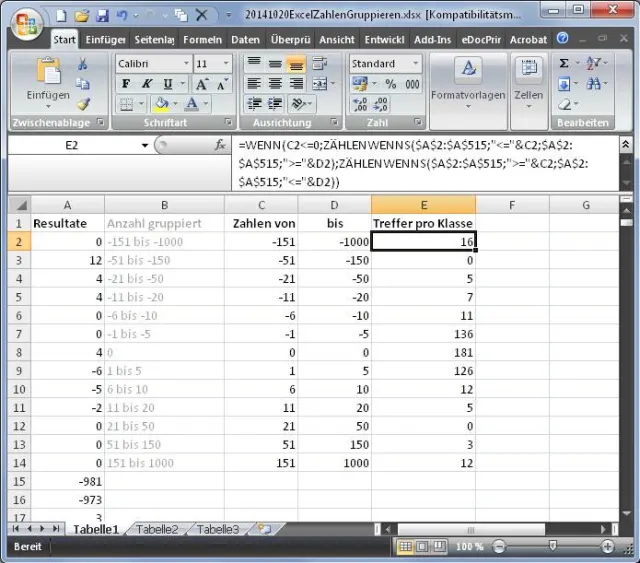Click the percent style button
The image size is (640, 563).
click(390, 84)
